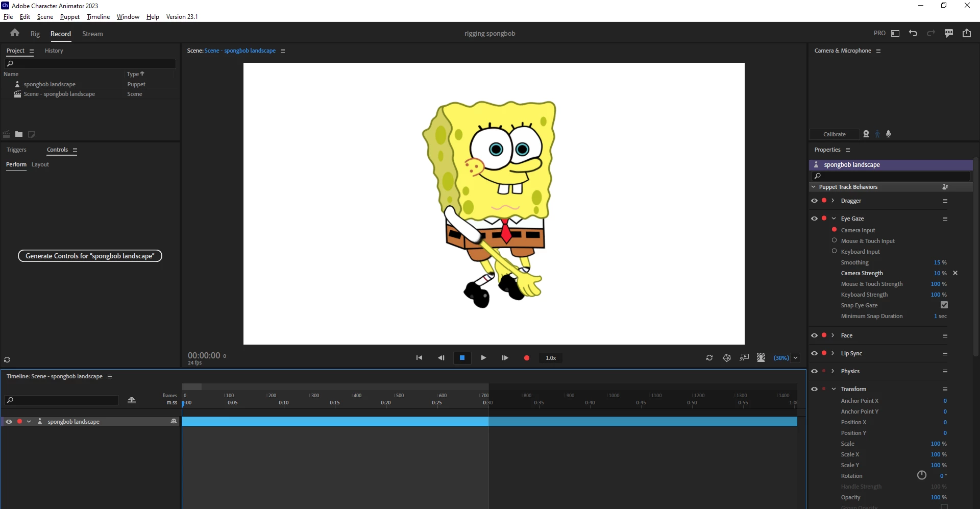
Task: Switch to the Stream workspace tab
Action: click(92, 34)
